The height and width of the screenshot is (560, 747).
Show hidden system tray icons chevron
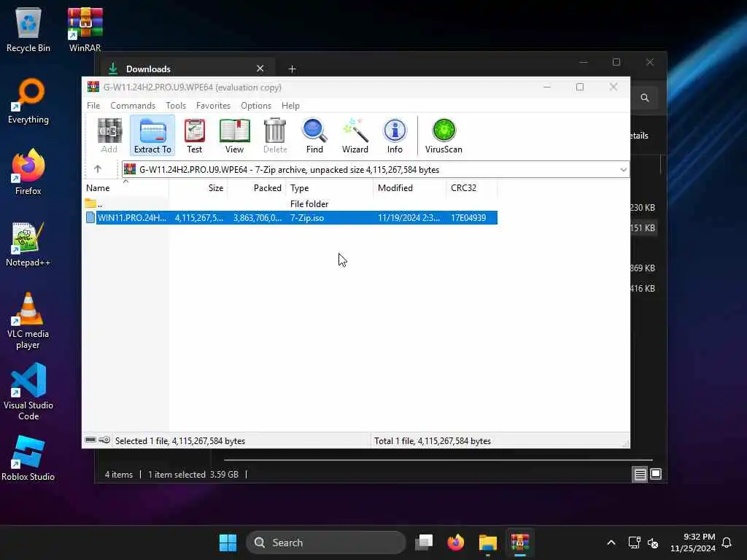pos(611,542)
